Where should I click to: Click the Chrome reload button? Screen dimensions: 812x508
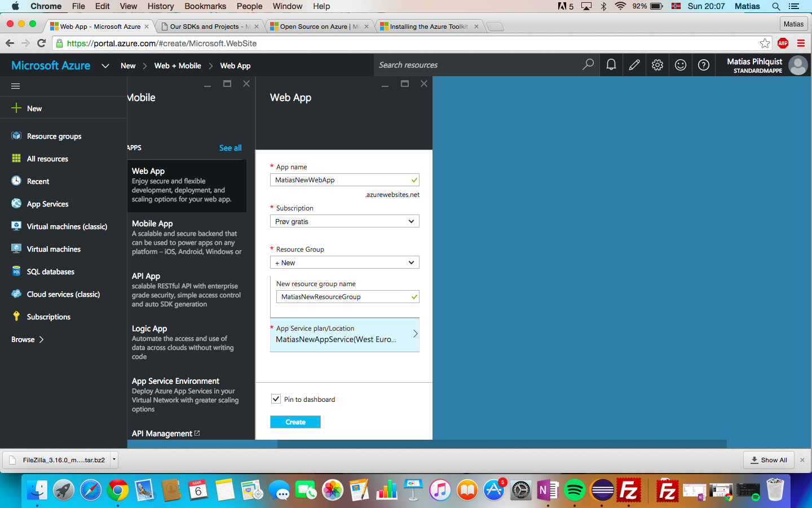41,43
